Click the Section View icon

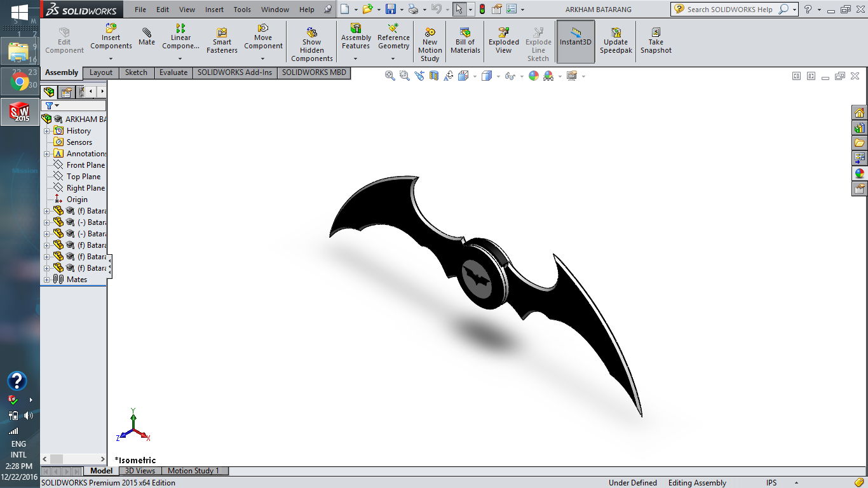(434, 76)
